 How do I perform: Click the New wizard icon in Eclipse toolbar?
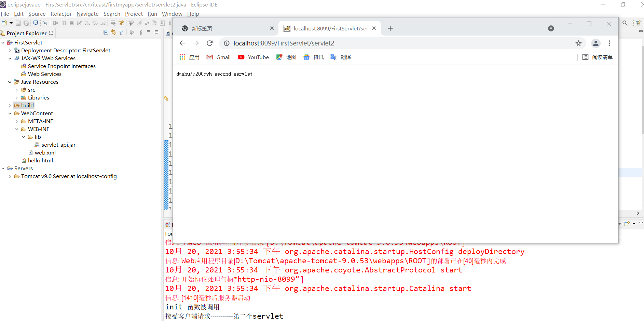pyautogui.click(x=4, y=23)
